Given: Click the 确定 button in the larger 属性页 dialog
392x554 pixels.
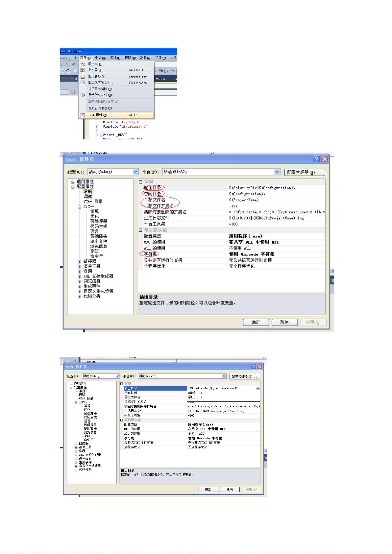Looking at the screenshot, I should tap(256, 323).
